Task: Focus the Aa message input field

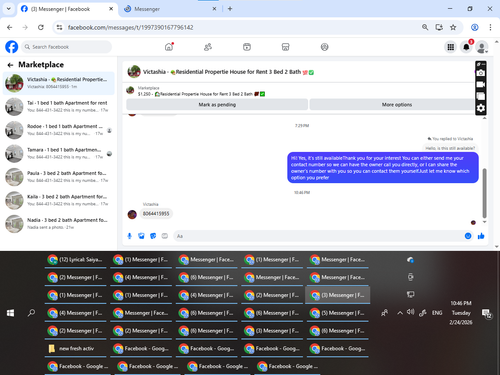Action: pos(318,236)
